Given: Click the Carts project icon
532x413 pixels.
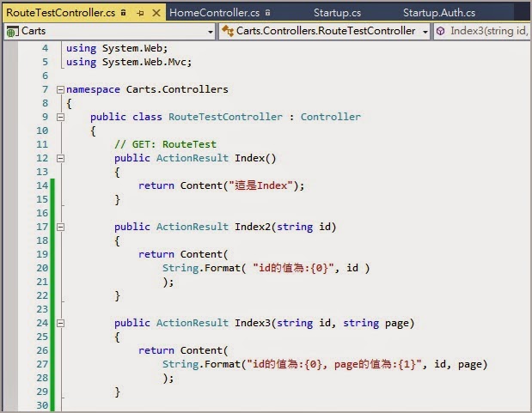Looking at the screenshot, I should [12, 32].
